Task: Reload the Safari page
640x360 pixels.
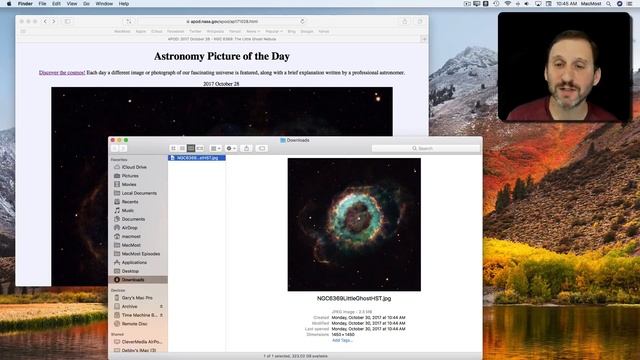Action: 302,21
